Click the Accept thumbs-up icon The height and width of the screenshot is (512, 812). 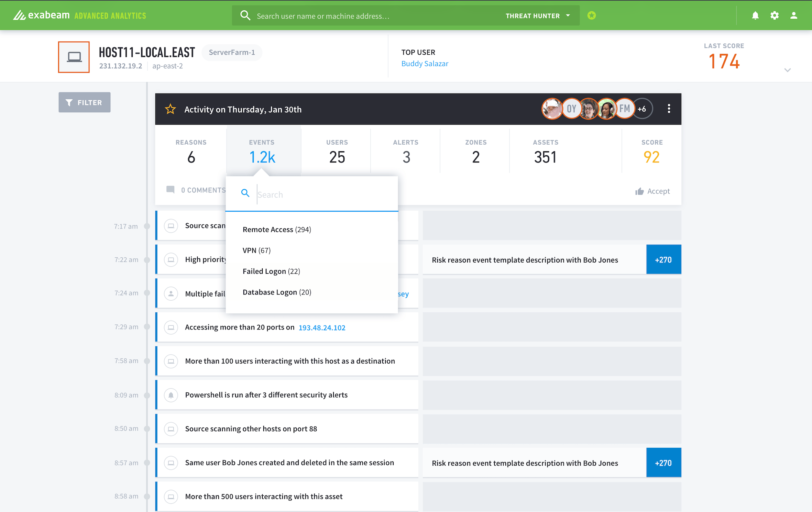[639, 191]
